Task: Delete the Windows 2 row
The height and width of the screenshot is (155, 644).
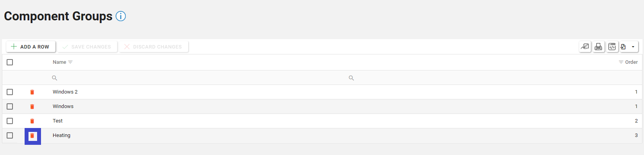Action: [x=32, y=92]
